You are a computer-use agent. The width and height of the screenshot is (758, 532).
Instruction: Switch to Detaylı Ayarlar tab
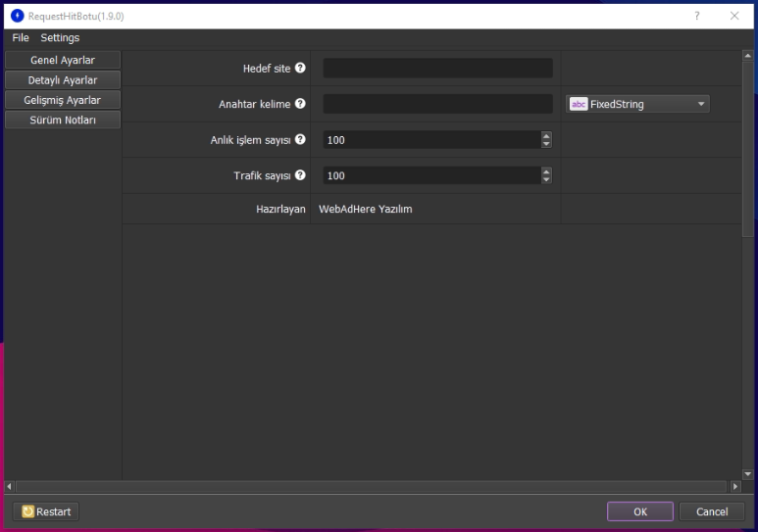point(63,80)
